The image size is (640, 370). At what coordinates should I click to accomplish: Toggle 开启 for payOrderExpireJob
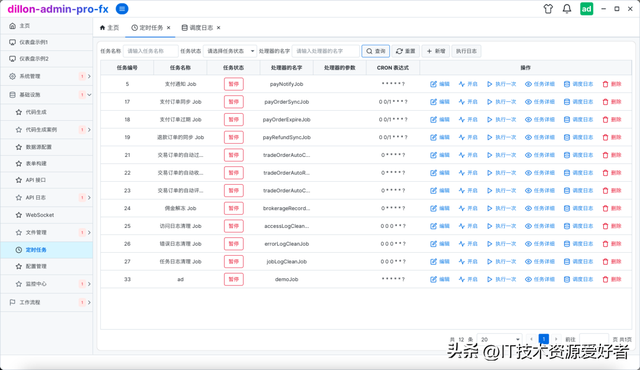pyautogui.click(x=468, y=120)
